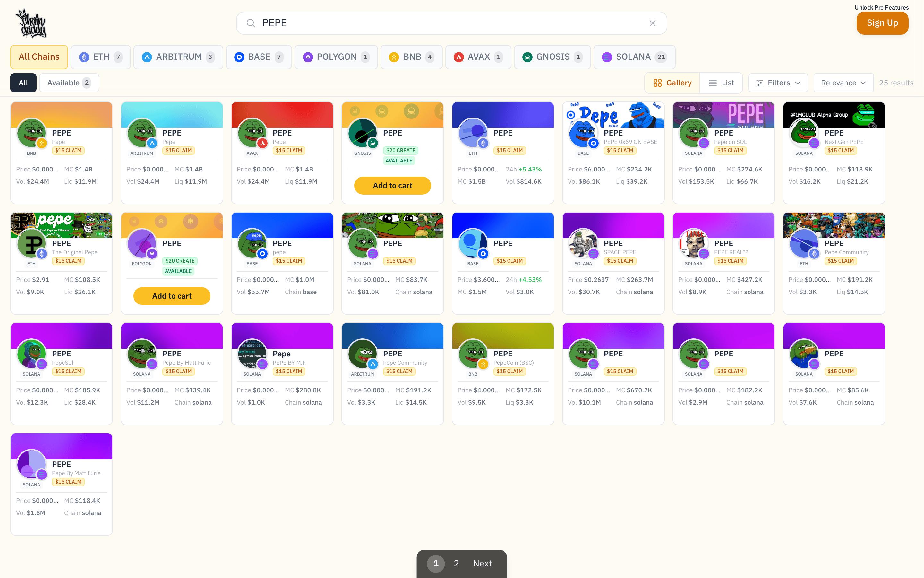The image size is (924, 578).
Task: Click $20 CREATE badge on GNOSIS PEPE
Action: point(400,151)
